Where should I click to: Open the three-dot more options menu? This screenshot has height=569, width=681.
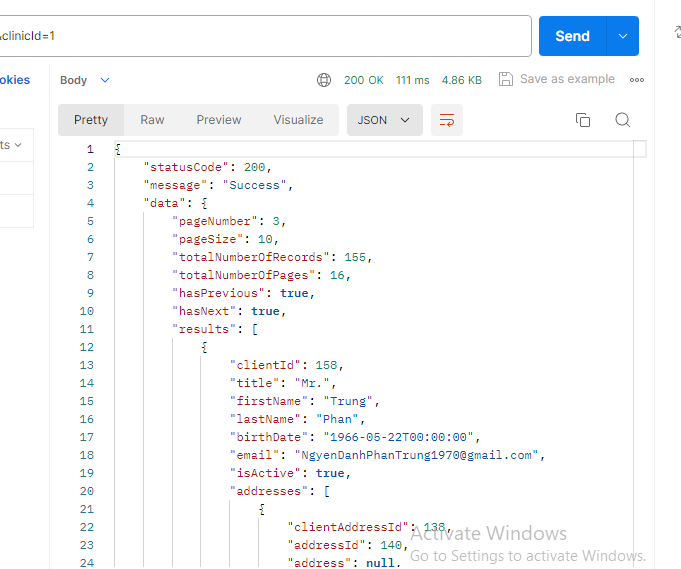pyautogui.click(x=637, y=80)
